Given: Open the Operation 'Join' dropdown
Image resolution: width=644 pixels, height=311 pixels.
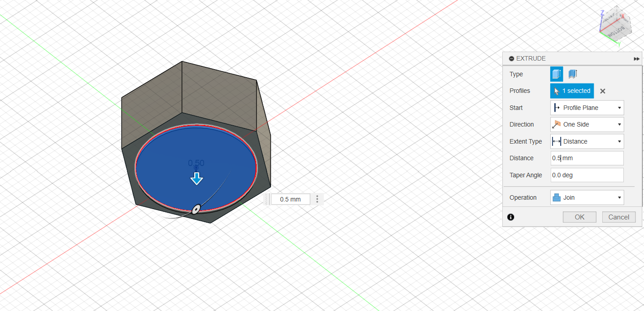Looking at the screenshot, I should [587, 197].
